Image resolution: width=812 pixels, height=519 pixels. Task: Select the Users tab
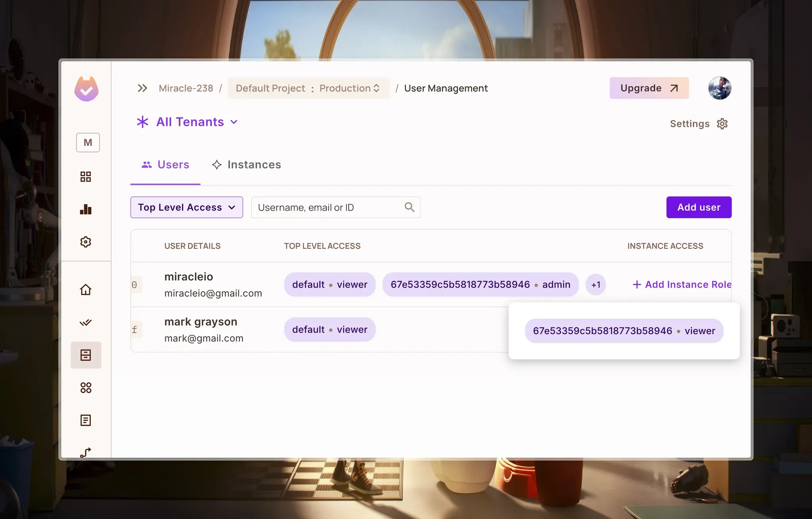click(x=165, y=165)
